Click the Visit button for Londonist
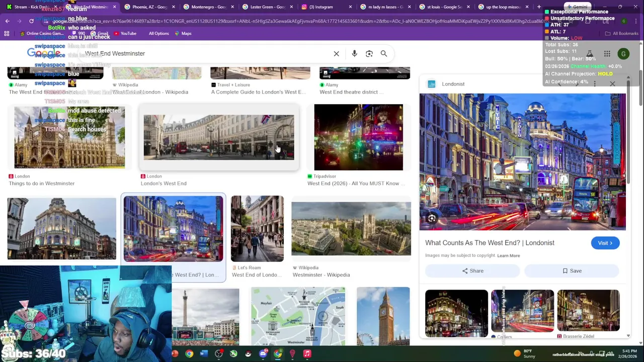 (x=605, y=243)
